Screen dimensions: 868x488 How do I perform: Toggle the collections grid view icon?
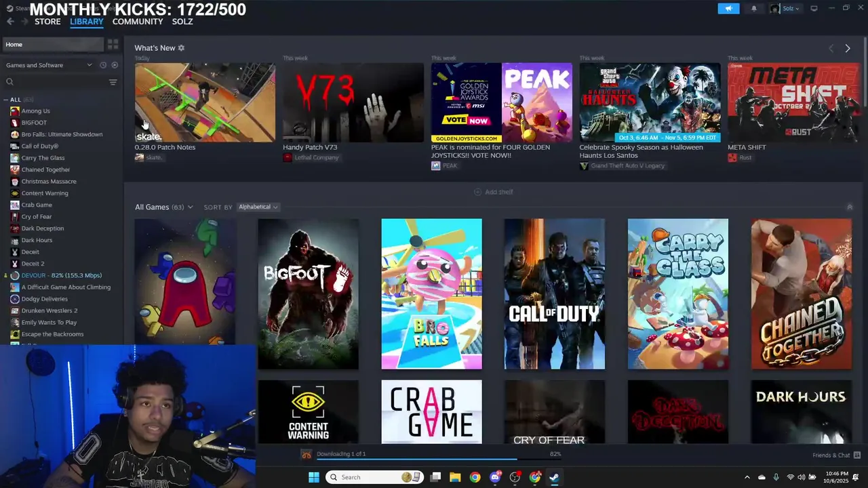click(113, 45)
